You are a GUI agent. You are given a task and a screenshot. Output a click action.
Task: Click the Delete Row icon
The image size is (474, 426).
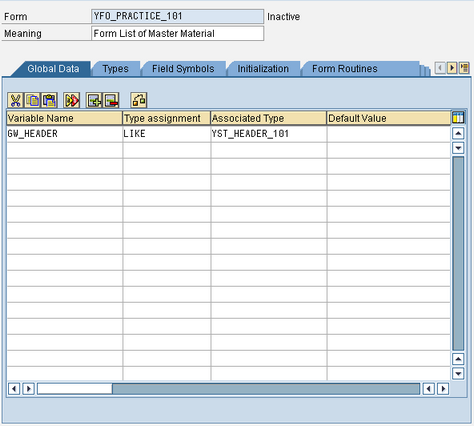(x=111, y=100)
